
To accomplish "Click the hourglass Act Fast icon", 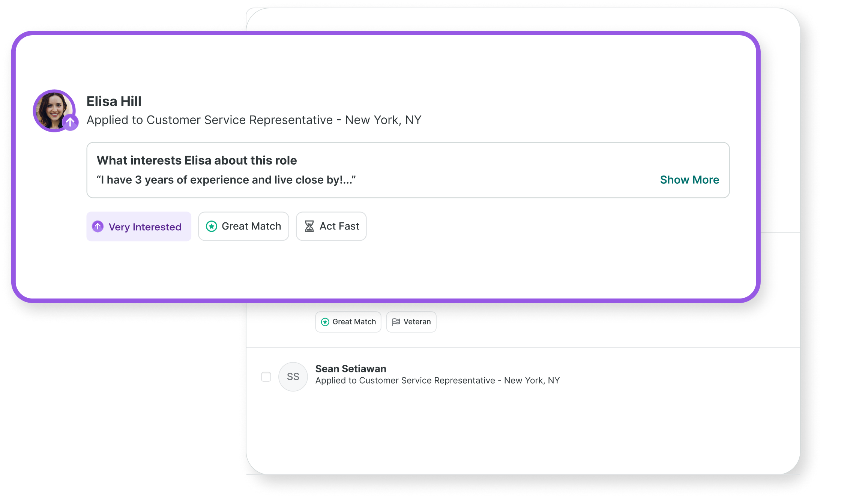I will click(x=309, y=226).
